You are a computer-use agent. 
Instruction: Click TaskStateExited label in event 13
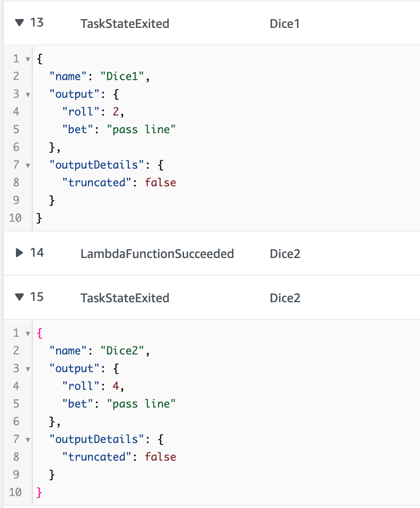[125, 23]
